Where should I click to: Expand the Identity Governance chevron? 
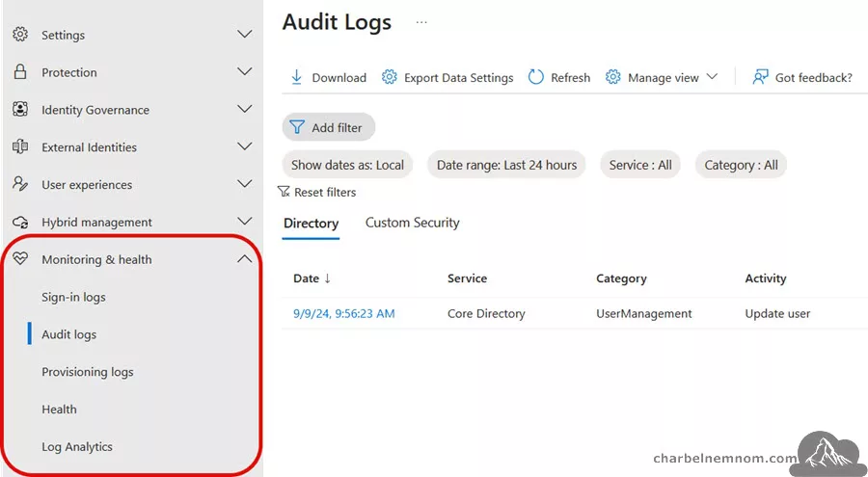[x=245, y=109]
